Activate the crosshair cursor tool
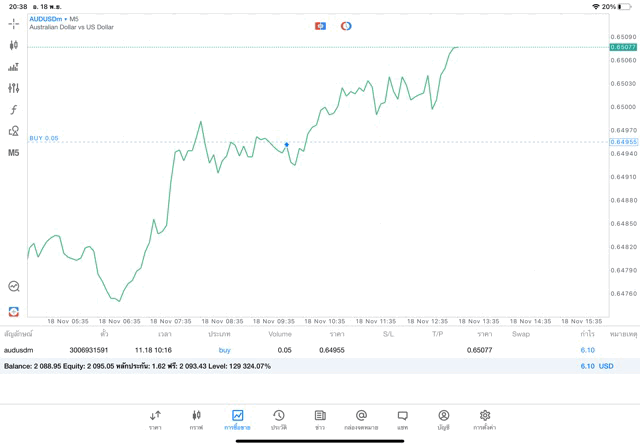 pos(13,23)
